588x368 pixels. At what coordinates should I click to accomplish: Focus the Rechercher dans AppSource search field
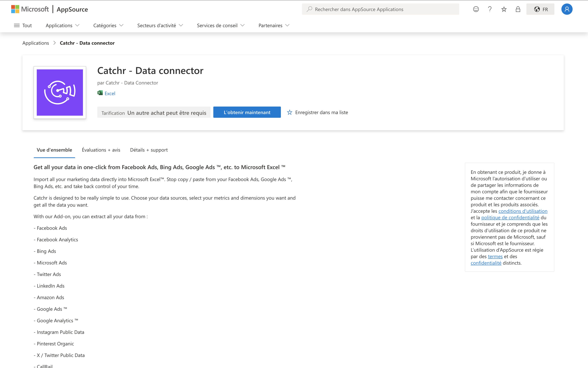tap(380, 9)
